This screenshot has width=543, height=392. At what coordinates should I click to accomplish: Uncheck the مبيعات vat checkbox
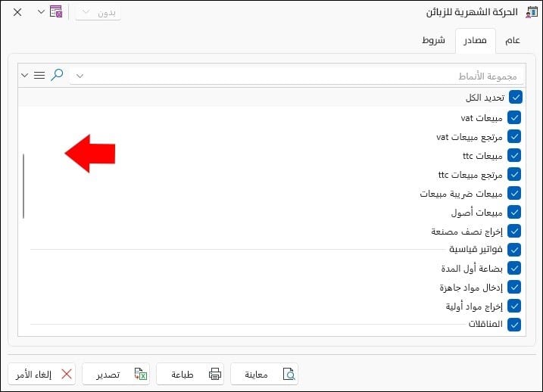pyautogui.click(x=514, y=117)
